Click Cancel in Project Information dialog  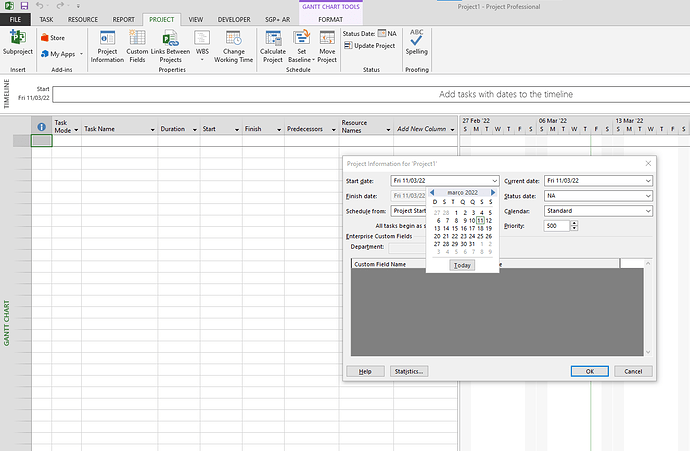coord(633,371)
